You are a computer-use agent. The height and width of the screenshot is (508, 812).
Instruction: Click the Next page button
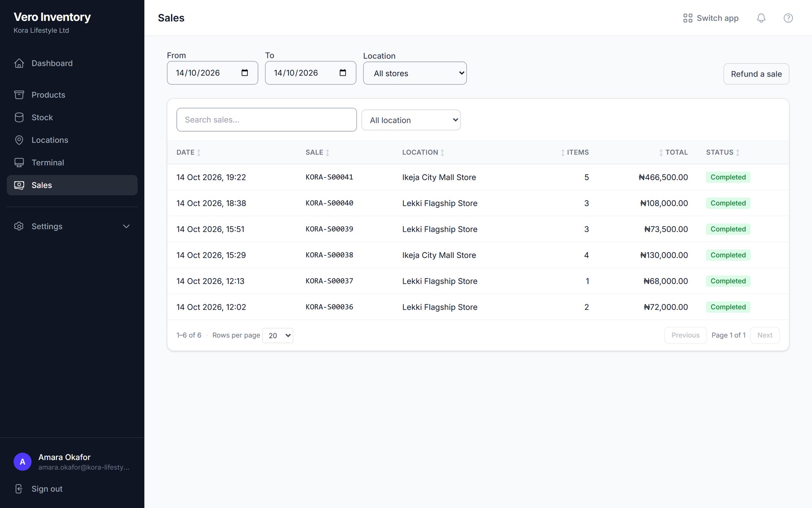765,335
